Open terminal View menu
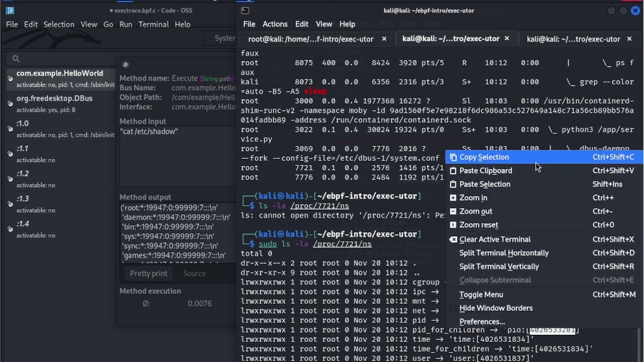The width and height of the screenshot is (644, 362). (x=324, y=24)
